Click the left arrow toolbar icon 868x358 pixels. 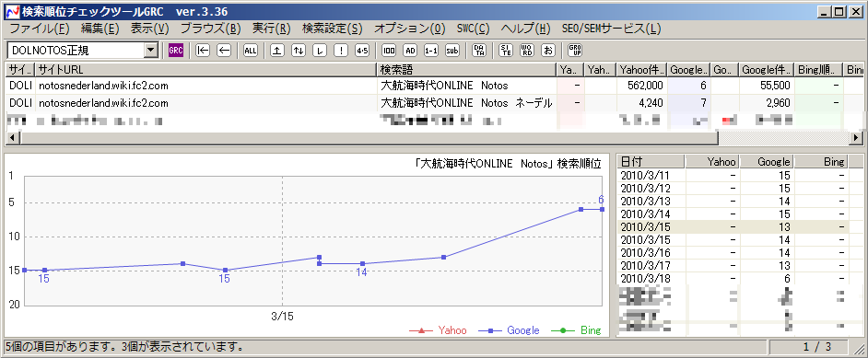224,51
